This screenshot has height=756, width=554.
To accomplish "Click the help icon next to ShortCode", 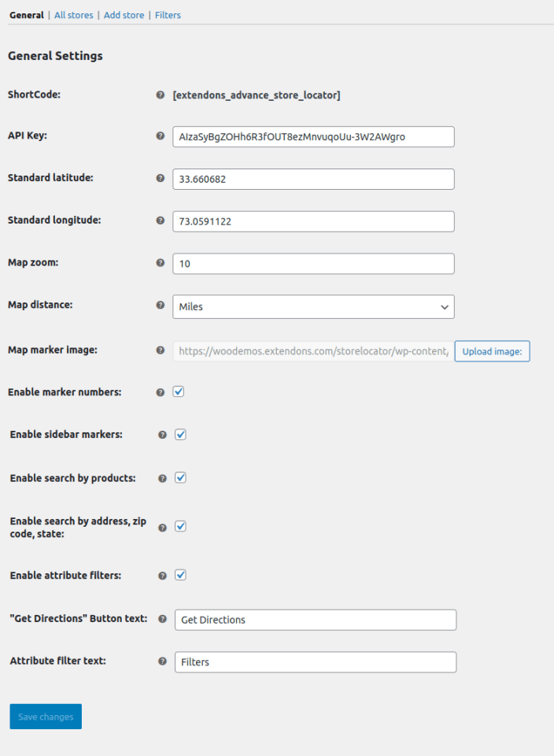I will click(161, 95).
